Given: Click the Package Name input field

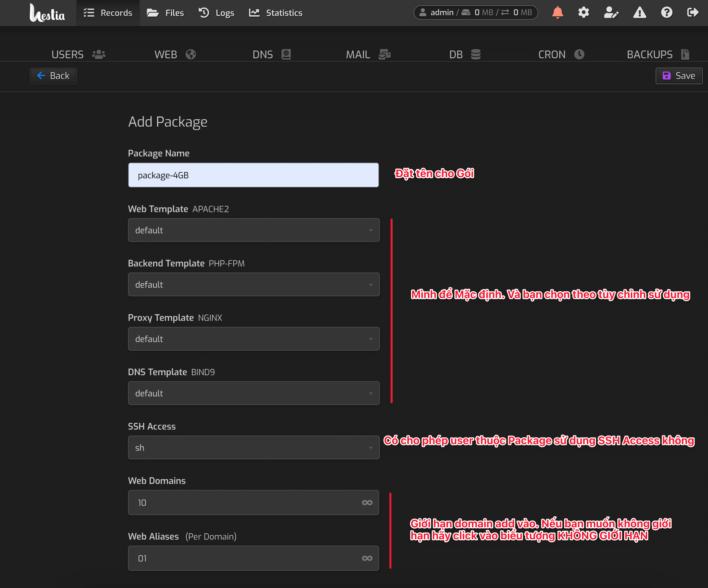Looking at the screenshot, I should (x=254, y=175).
